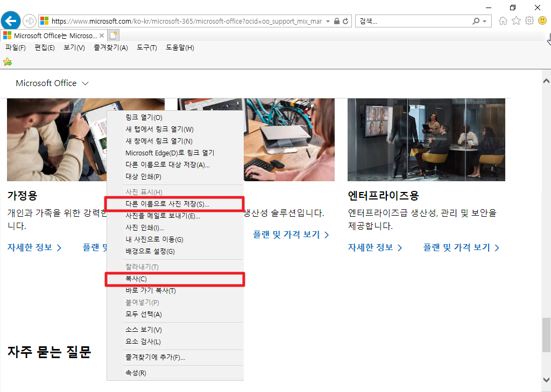Click 자세한 정보 link under 가정용

coord(34,248)
